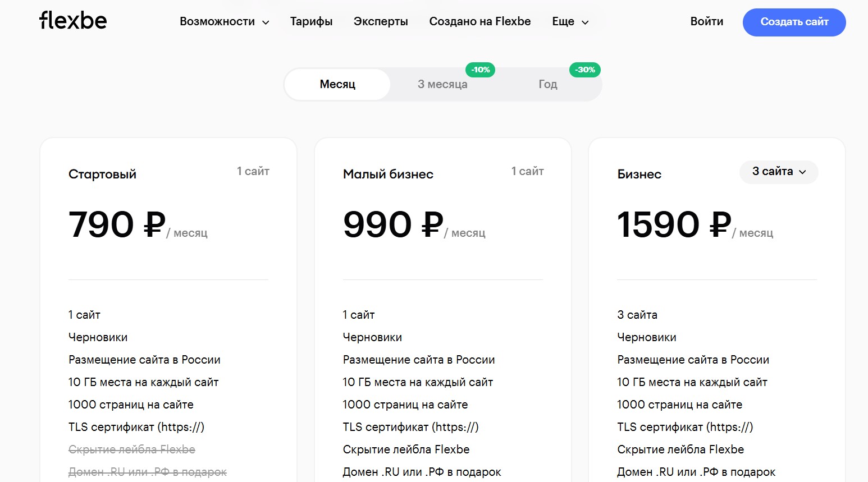
Task: Click the chevron arrow beside Еще
Action: coord(585,22)
